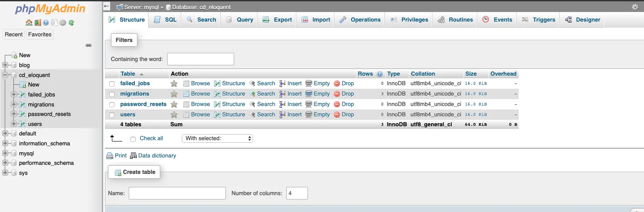Expand the blog database tree node
Viewport: 644px width, 212px height.
pos(5,65)
